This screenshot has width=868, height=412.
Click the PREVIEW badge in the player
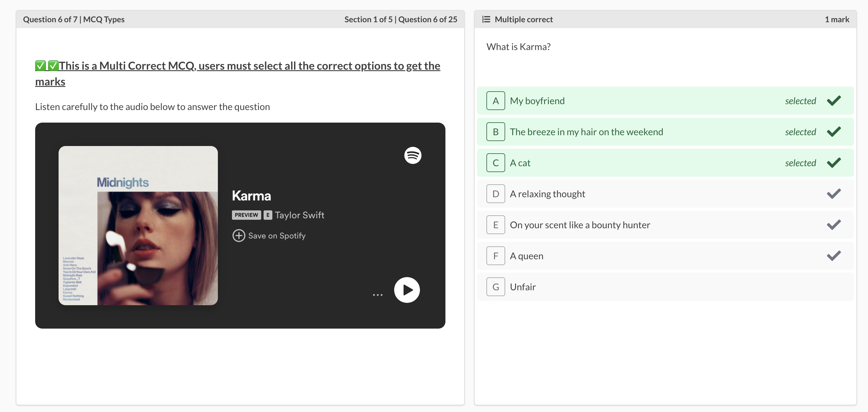click(x=246, y=215)
